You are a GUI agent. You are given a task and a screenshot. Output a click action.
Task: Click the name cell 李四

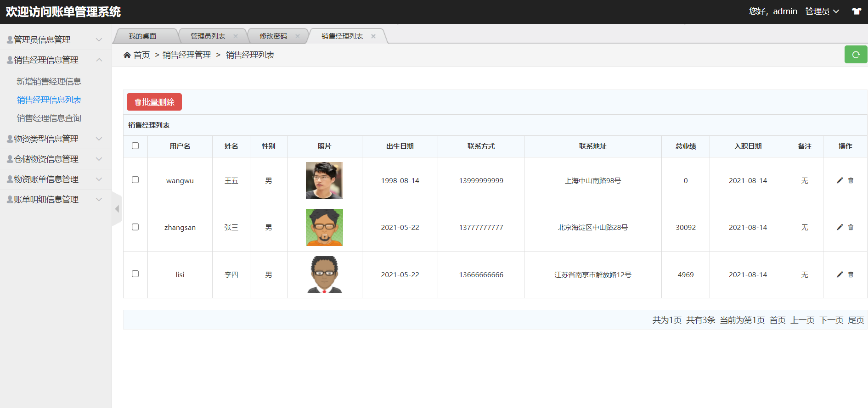(x=231, y=274)
